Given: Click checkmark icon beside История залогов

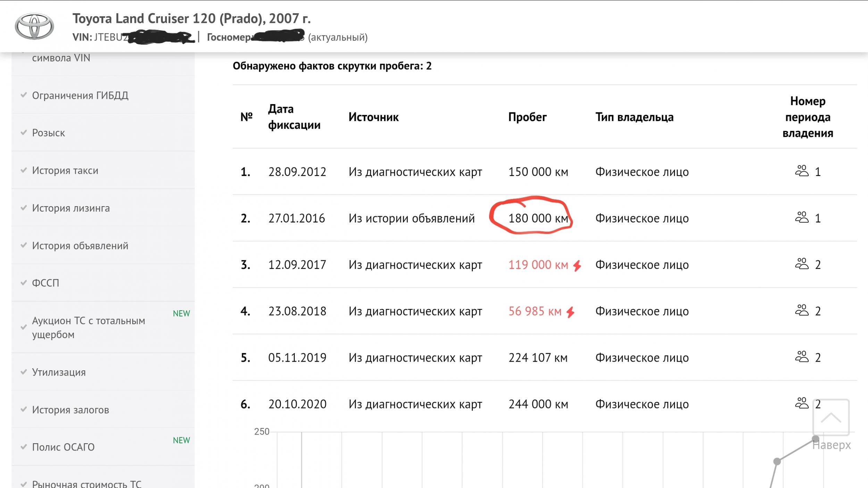Looking at the screenshot, I should click(24, 409).
